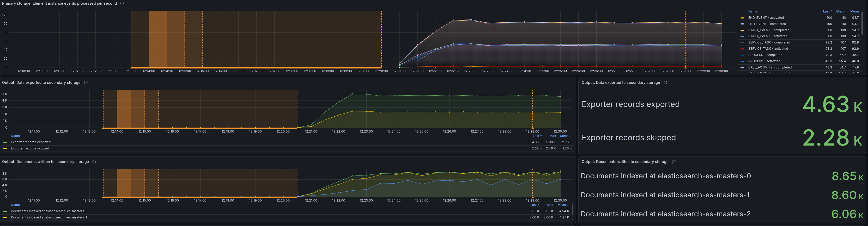This screenshot has height=226, width=868.
Task: Toggle elasticsearch-es-masters-0 legend series
Action: [49, 211]
